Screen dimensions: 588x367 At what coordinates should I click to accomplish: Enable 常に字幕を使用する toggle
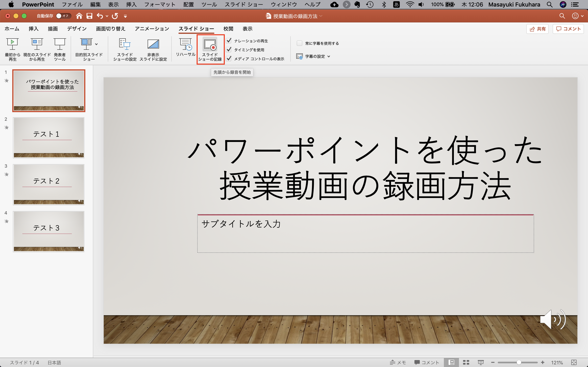pyautogui.click(x=299, y=43)
